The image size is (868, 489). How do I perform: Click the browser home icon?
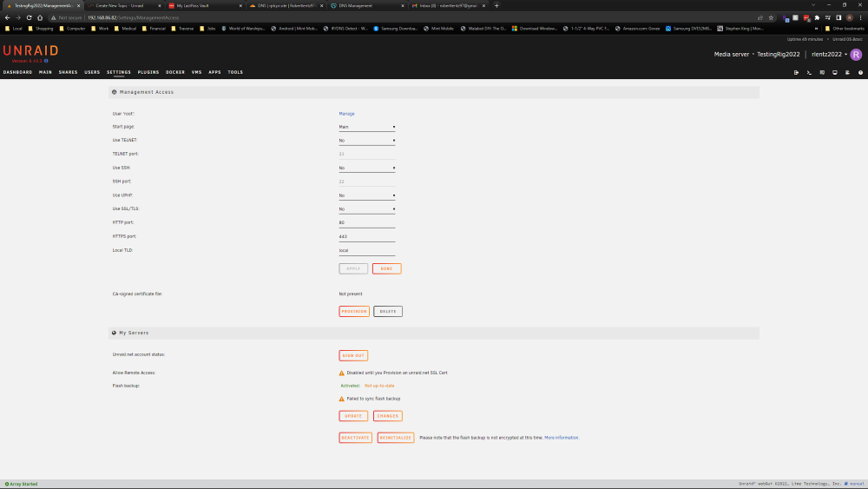tap(40, 17)
